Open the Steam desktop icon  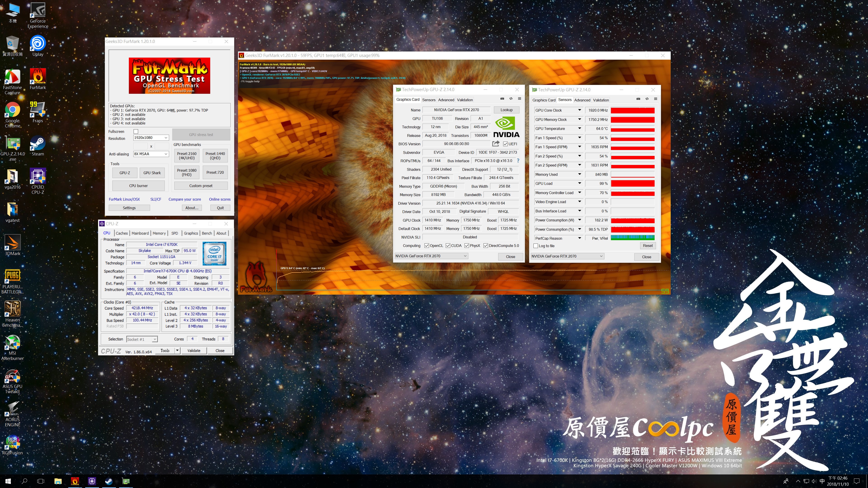pos(38,146)
